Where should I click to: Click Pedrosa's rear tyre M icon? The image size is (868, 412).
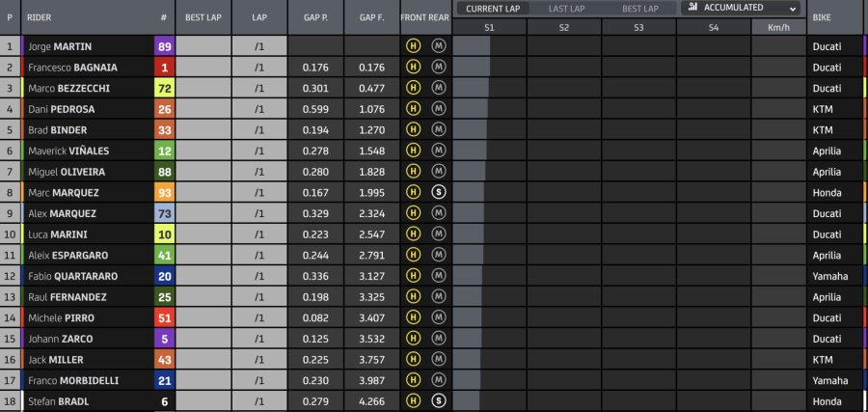(x=439, y=109)
